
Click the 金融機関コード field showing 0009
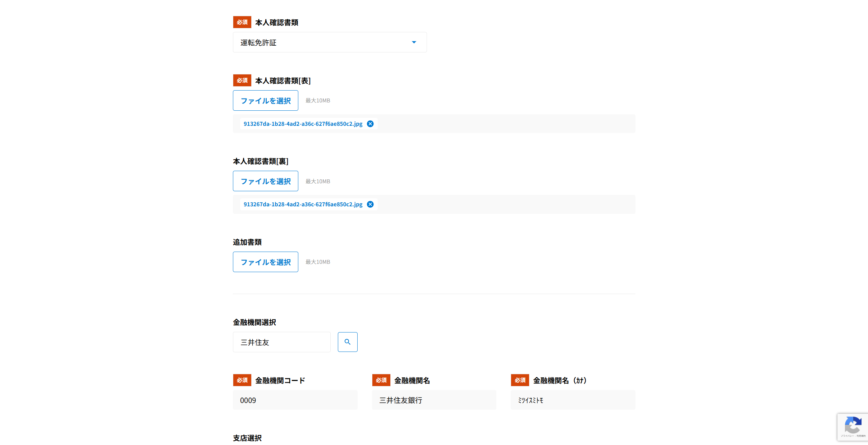coord(295,400)
